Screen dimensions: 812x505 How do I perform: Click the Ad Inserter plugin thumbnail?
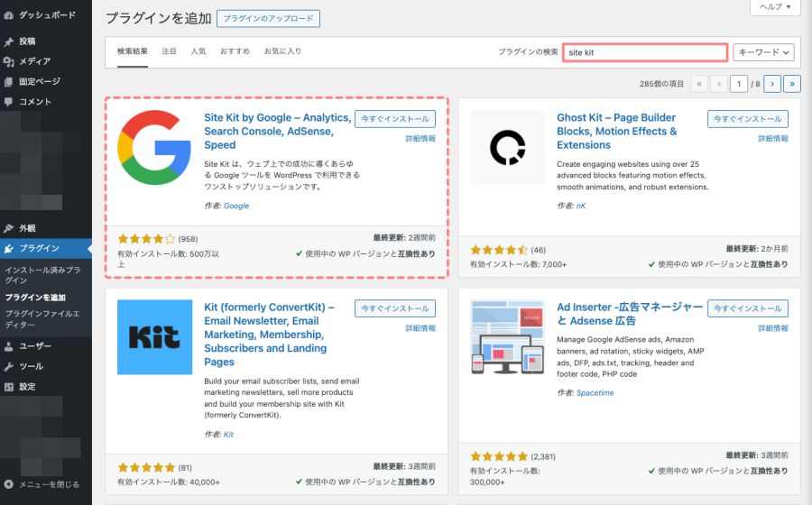(507, 337)
